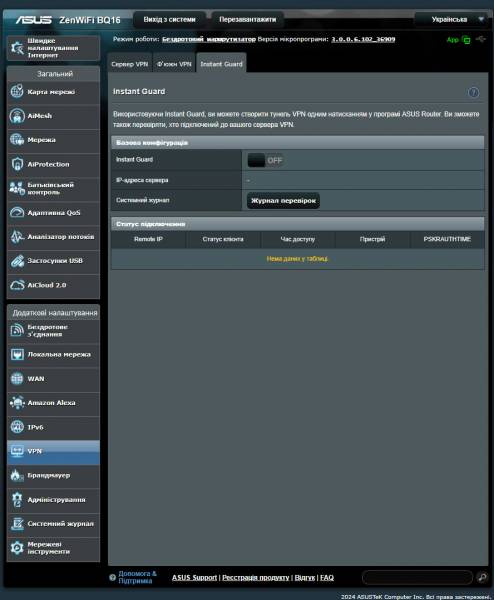Open the Брандмауер flame icon
Image resolution: width=494 pixels, height=600 pixels.
pyautogui.click(x=17, y=475)
